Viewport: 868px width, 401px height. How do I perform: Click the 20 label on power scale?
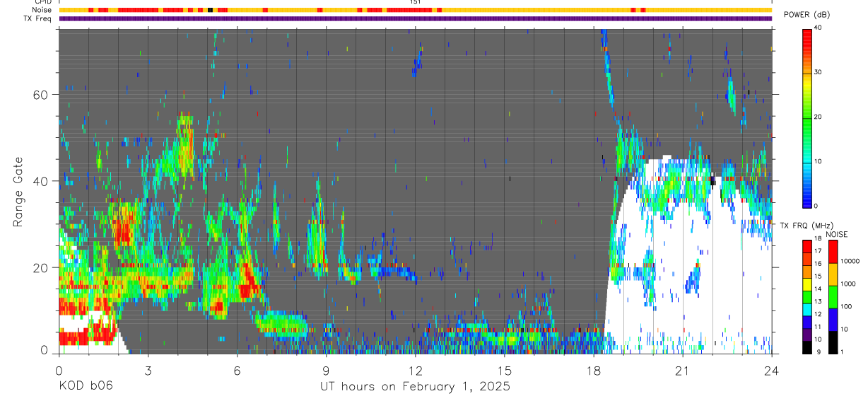818,117
